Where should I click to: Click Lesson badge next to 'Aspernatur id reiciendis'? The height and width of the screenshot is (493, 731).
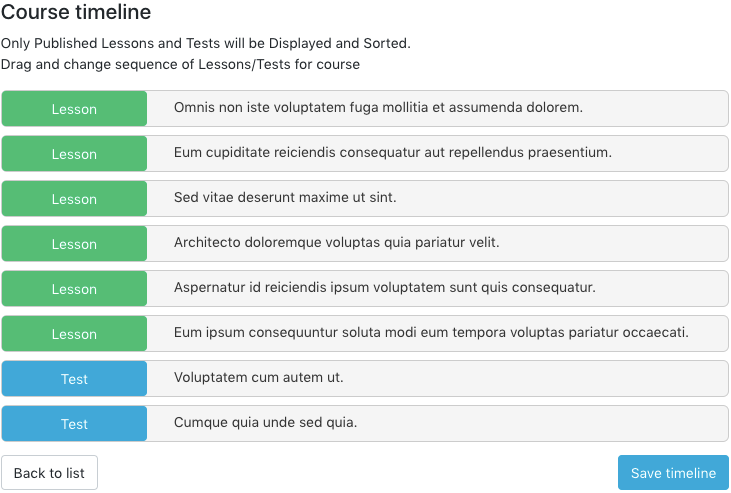point(74,289)
